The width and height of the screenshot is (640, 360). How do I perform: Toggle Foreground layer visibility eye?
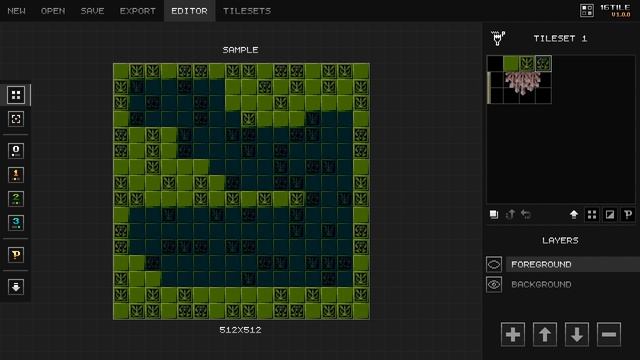[494, 264]
